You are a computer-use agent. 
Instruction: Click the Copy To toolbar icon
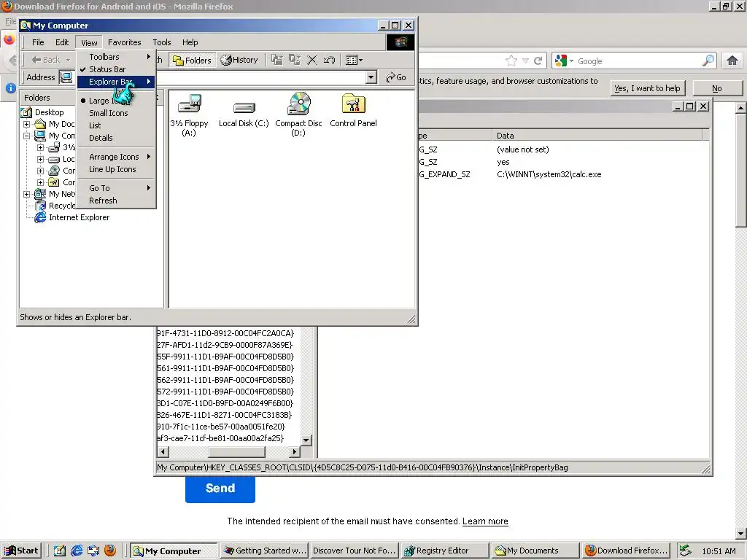point(295,60)
